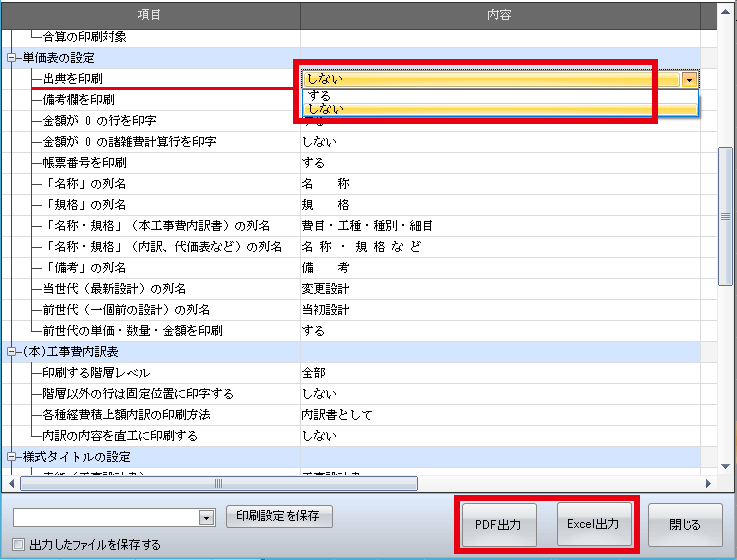Open the saved print settings combo box

coord(207,518)
